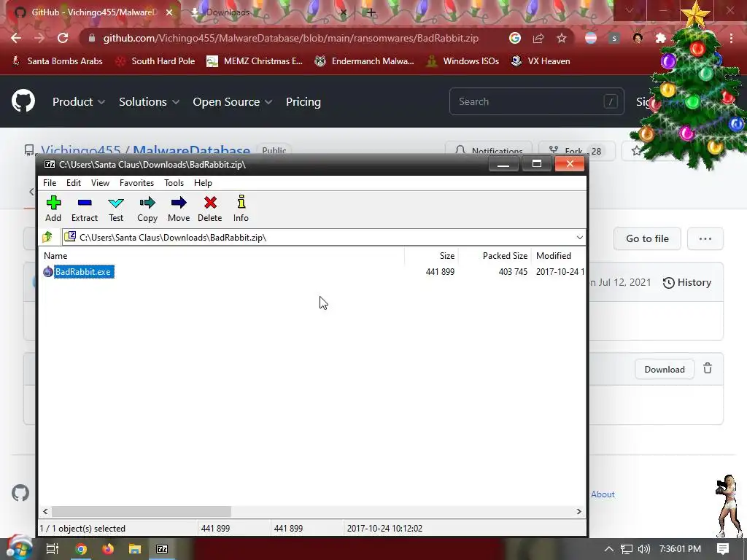
Task: Open the Chrome three-dot menu
Action: 731,38
